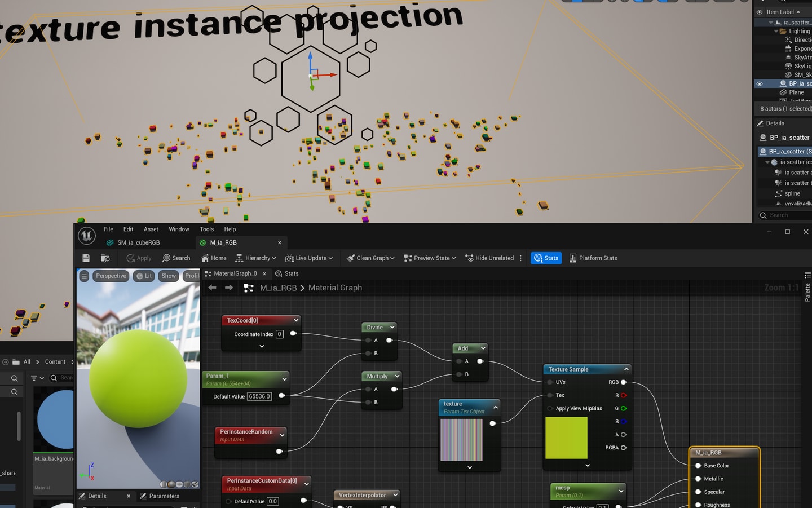The image size is (812, 508).
Task: Toggle Live Update
Action: coord(309,258)
